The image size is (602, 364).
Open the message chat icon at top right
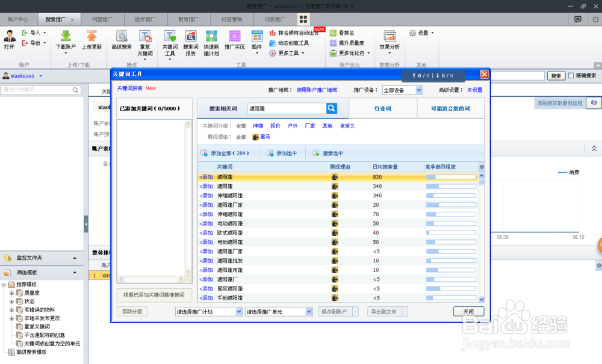(x=578, y=19)
